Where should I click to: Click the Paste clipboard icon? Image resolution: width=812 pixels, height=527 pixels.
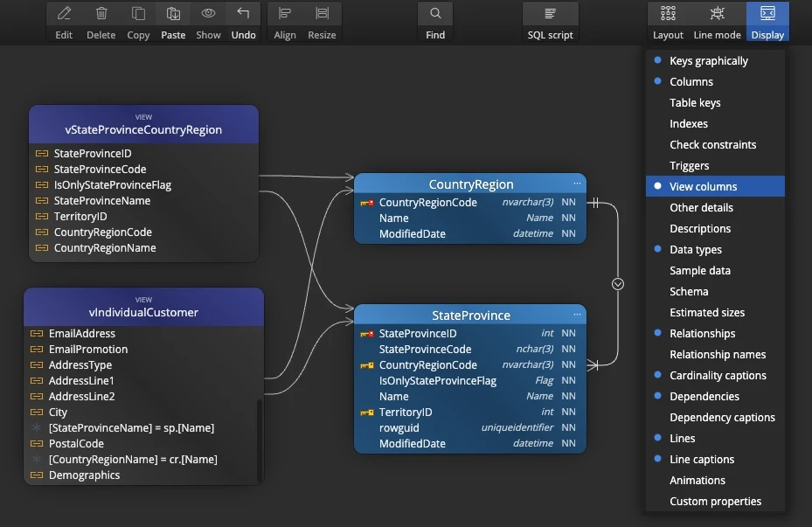173,13
